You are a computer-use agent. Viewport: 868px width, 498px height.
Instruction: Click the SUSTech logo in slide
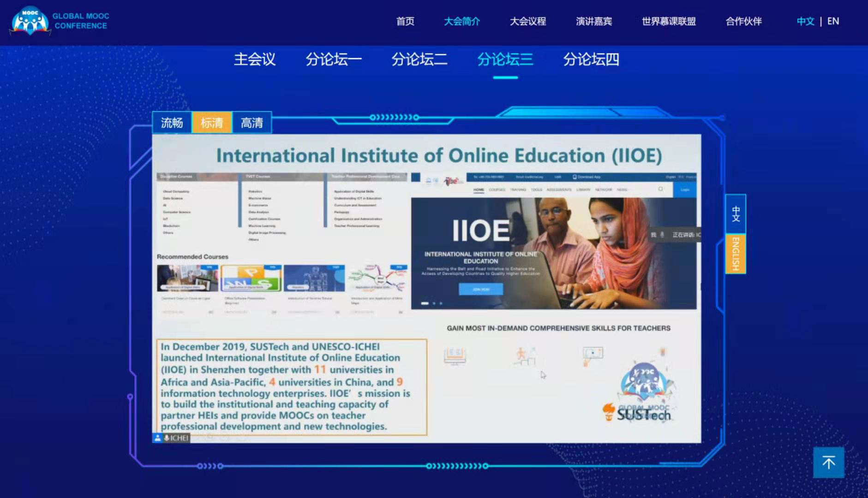(637, 413)
